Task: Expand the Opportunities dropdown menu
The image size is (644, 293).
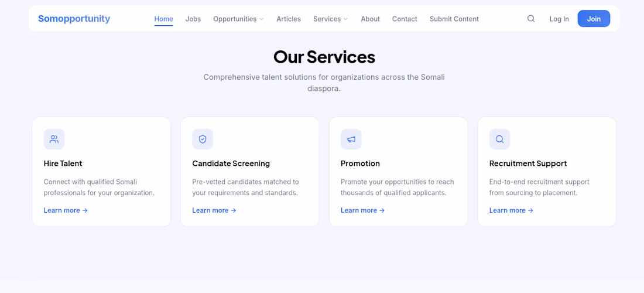Action: 238,19
